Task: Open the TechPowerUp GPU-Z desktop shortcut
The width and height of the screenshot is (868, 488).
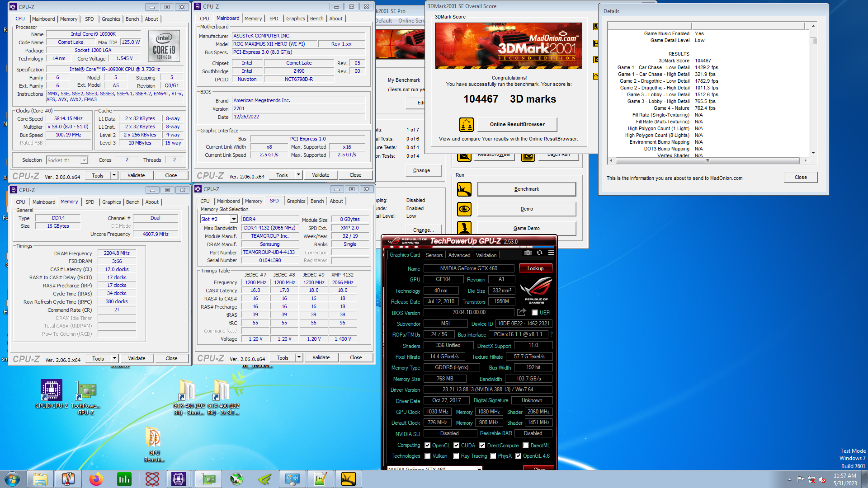Action: (86, 398)
